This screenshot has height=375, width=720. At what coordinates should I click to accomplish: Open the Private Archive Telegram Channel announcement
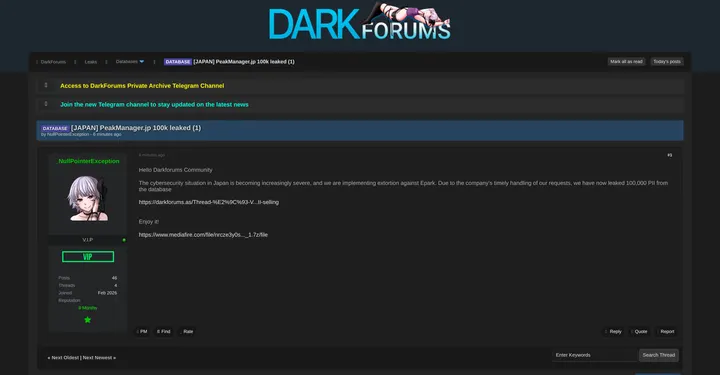142,86
